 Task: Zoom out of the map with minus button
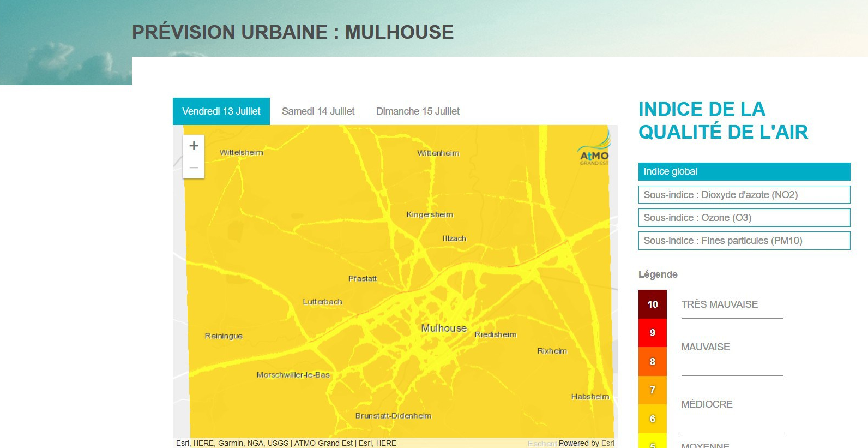click(x=194, y=168)
